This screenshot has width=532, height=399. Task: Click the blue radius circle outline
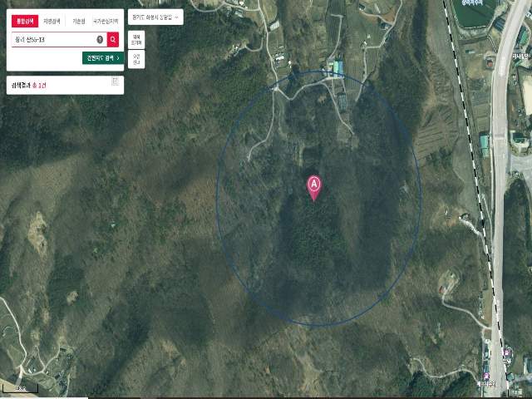pos(217,199)
